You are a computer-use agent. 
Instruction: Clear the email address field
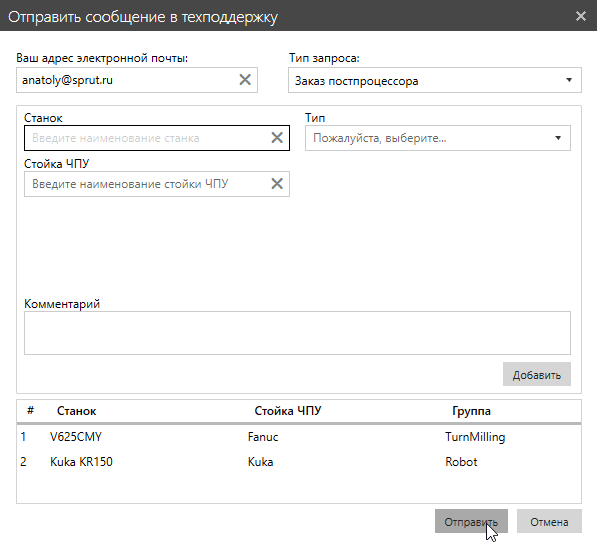pyautogui.click(x=245, y=80)
